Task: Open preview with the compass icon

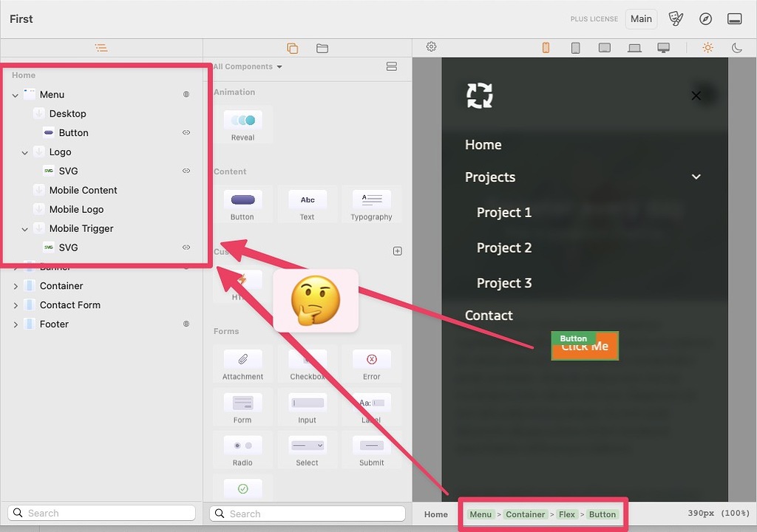Action: click(x=705, y=18)
